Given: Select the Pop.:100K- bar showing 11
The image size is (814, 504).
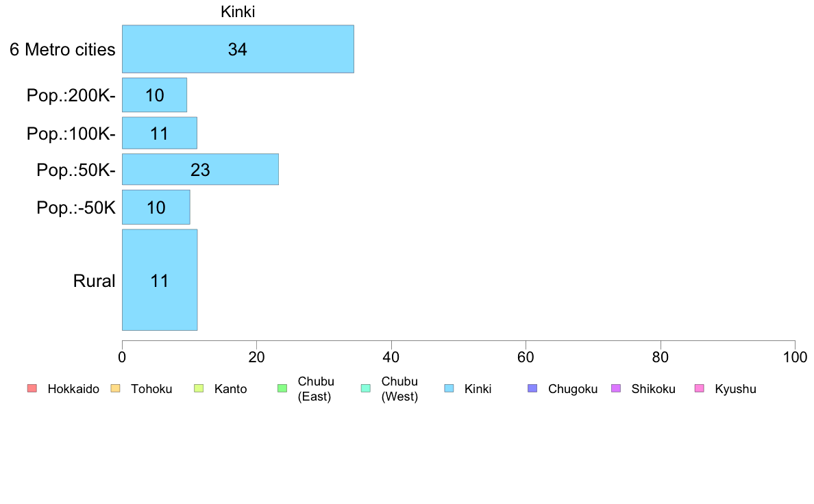Looking at the screenshot, I should [160, 133].
